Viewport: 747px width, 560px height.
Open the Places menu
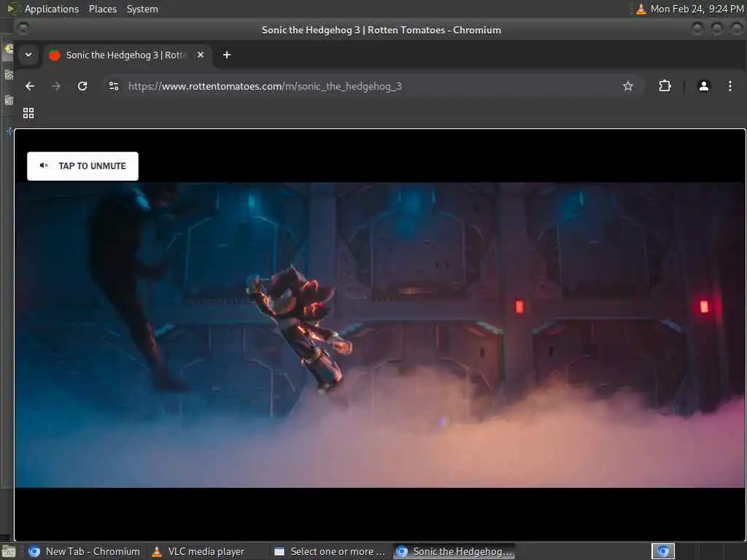click(x=102, y=9)
